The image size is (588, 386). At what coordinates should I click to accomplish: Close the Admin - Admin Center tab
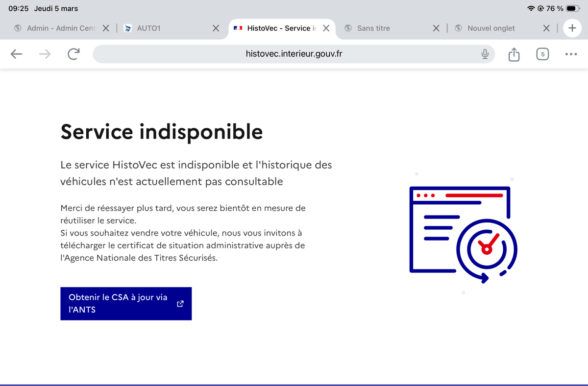click(x=106, y=28)
